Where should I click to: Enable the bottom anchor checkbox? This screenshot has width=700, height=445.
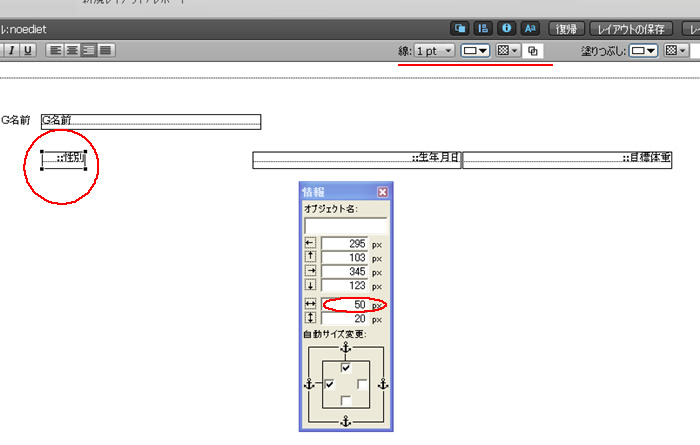click(x=346, y=400)
